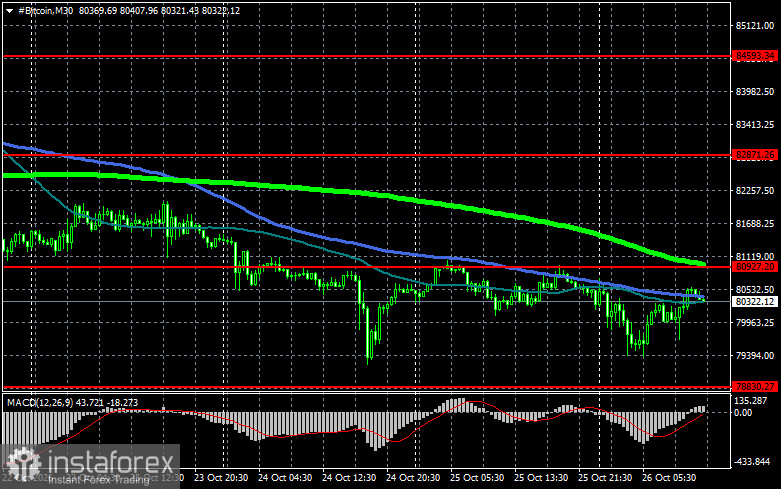Screen dimensions: 781x489
Task: Click the 24 Oct 20:30 time label
Action: point(413,478)
